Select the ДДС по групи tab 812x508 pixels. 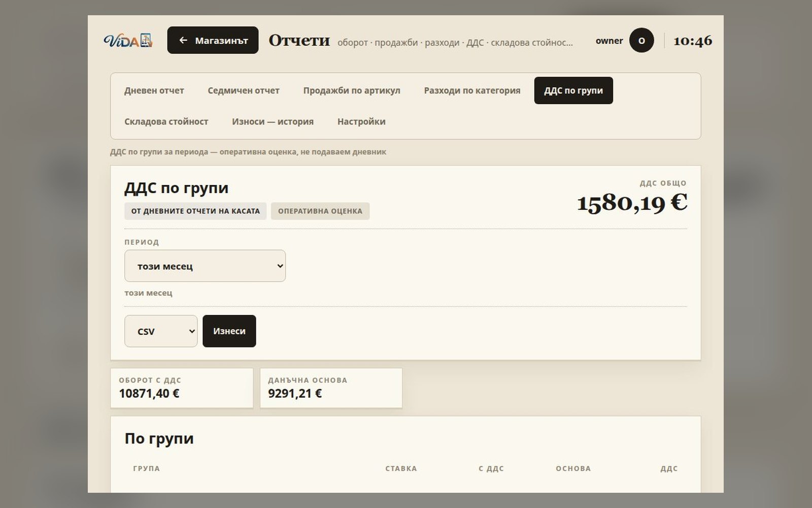tap(573, 90)
